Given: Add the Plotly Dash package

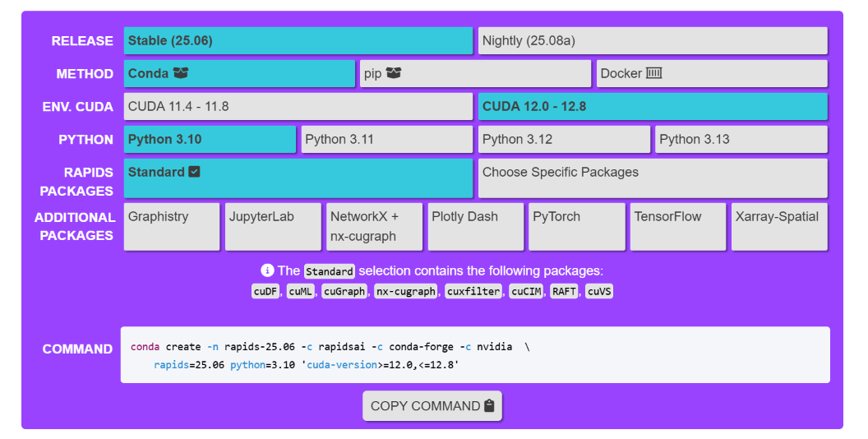Looking at the screenshot, I should coord(476,226).
